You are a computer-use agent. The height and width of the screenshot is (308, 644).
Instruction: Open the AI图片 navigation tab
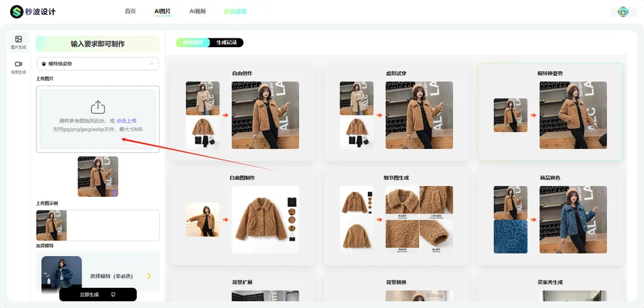click(162, 11)
